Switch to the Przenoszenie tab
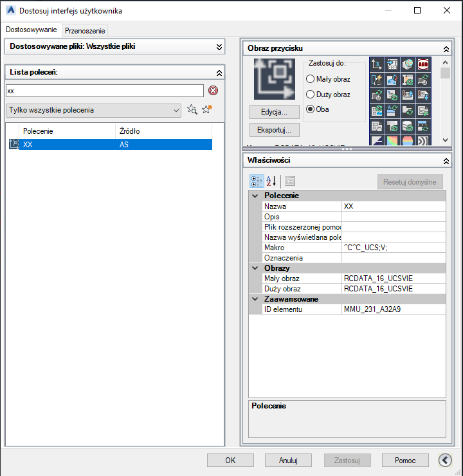The width and height of the screenshot is (463, 476). click(85, 31)
